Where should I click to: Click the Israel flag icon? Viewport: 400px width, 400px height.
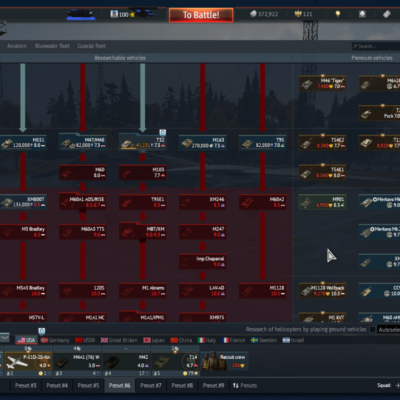(x=286, y=340)
